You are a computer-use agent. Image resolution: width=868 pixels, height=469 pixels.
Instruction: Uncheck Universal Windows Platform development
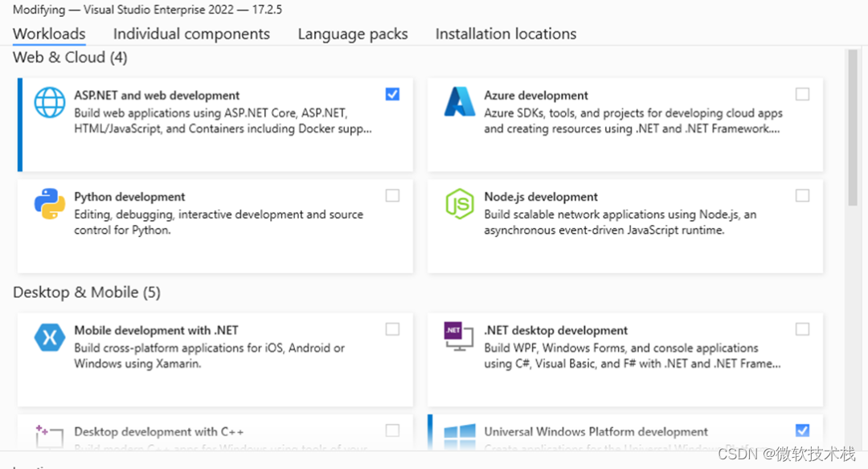[x=802, y=430]
